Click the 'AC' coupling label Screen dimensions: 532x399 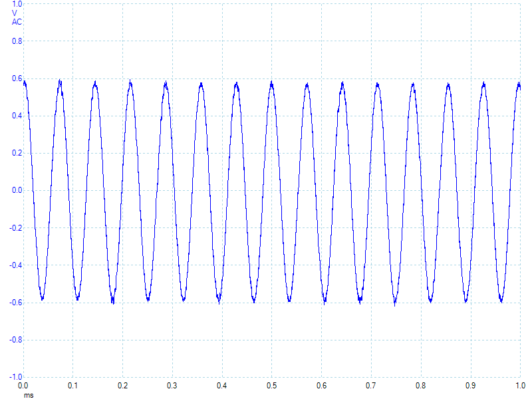tap(17, 21)
